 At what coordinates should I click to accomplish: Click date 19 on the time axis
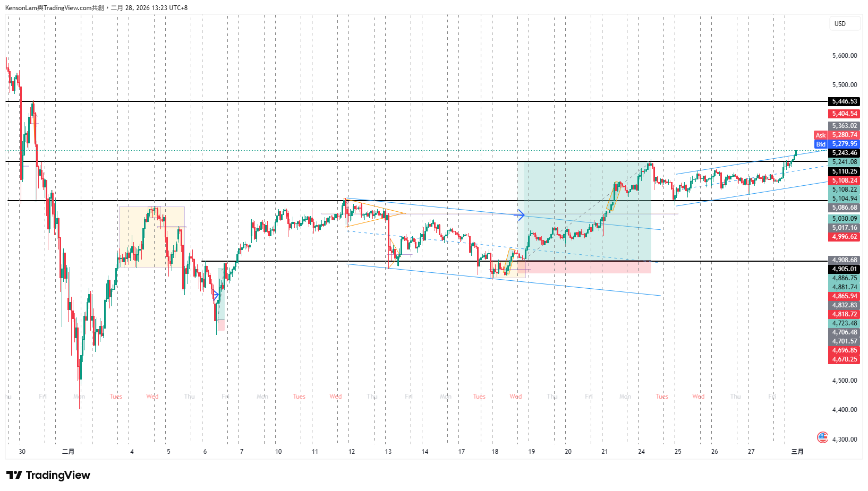(531, 452)
